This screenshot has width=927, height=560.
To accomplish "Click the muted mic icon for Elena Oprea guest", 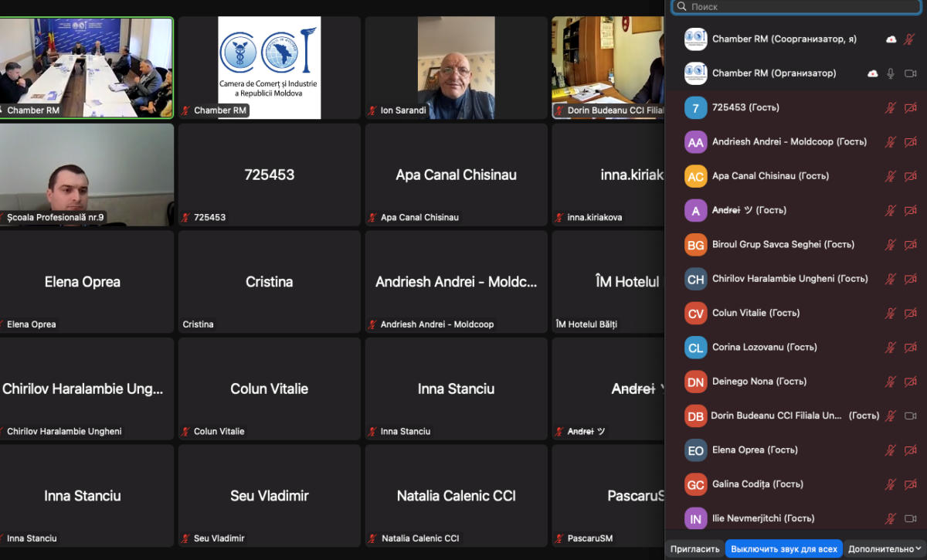I will pos(891,450).
